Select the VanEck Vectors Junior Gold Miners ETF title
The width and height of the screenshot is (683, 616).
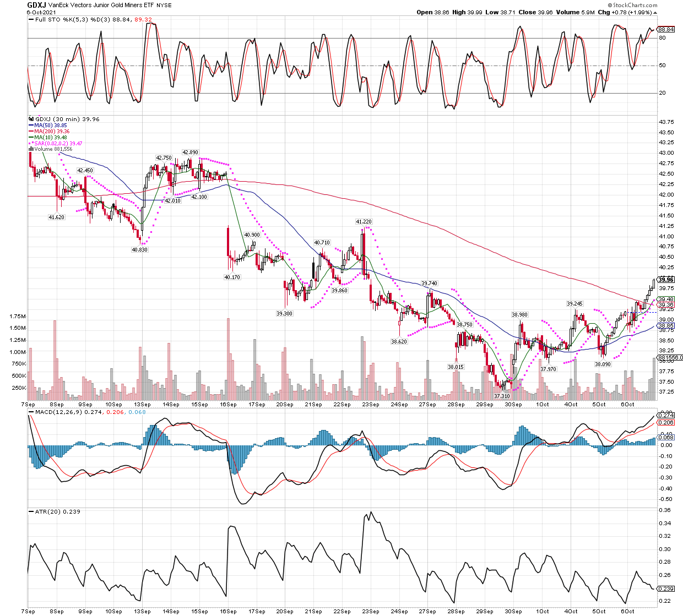point(101,6)
